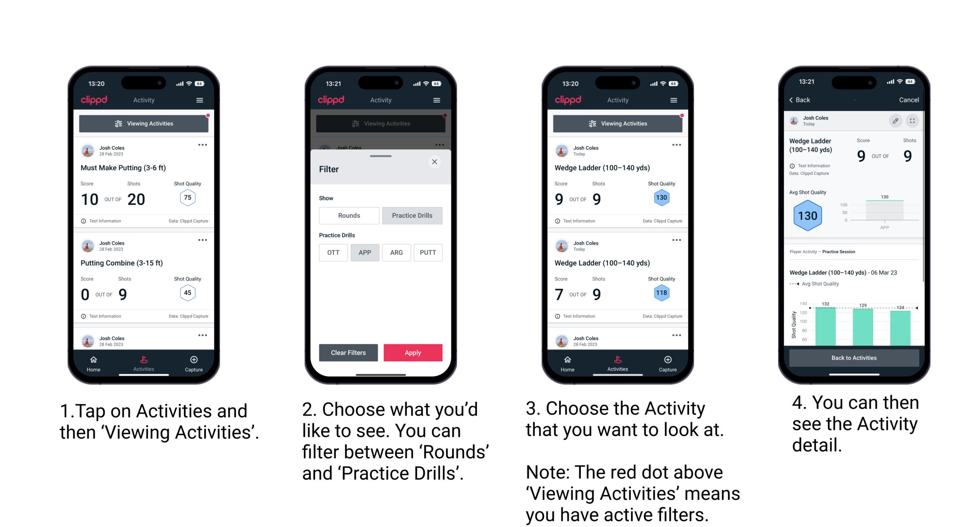Expand the ARG filter category option

pyautogui.click(x=396, y=253)
